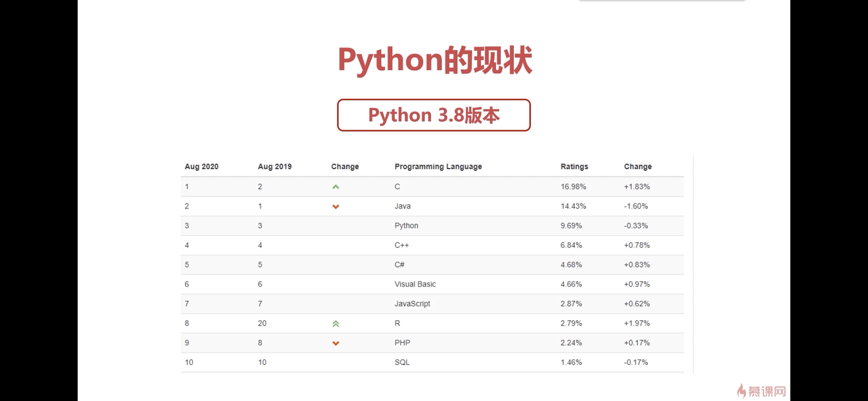Select the JavaScript language cell

tap(412, 304)
